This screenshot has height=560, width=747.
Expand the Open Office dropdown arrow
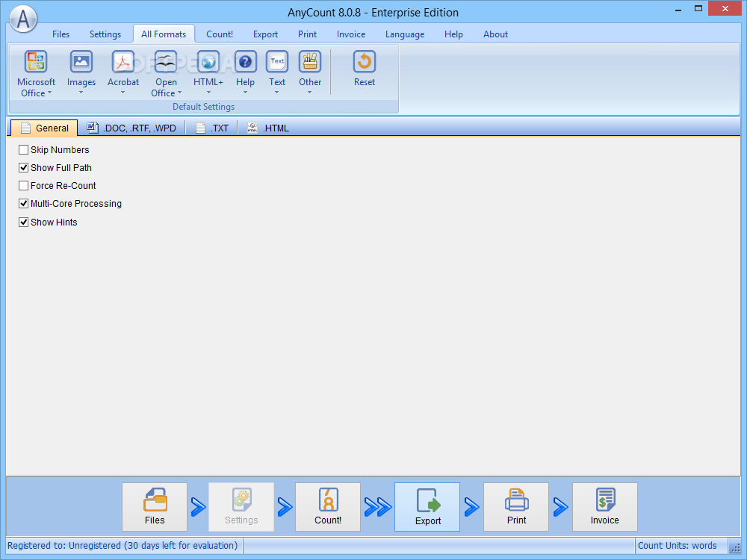pos(179,93)
